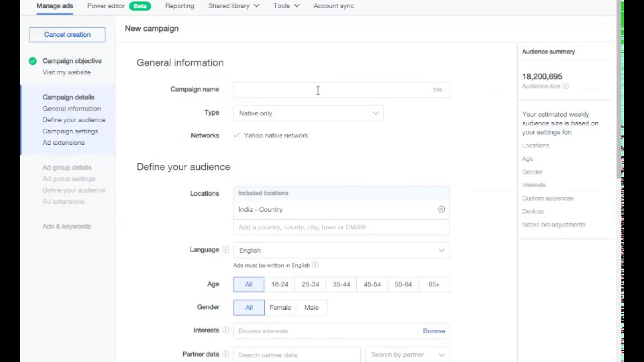Remove India - Country location

(441, 209)
